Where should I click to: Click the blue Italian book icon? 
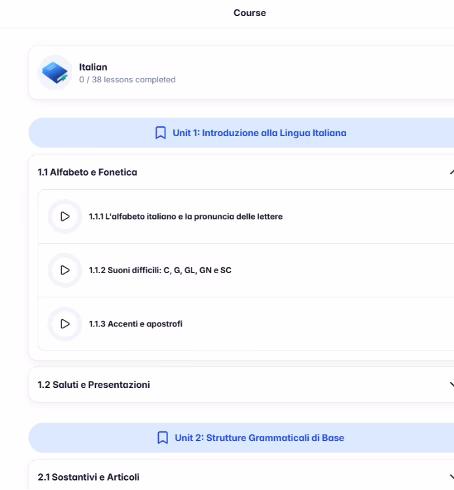pyautogui.click(x=55, y=72)
